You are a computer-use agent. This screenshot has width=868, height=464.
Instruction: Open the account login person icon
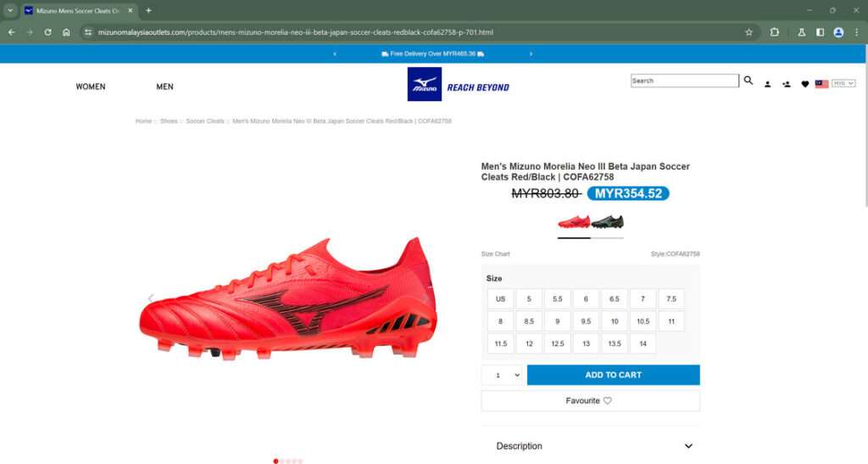[767, 84]
